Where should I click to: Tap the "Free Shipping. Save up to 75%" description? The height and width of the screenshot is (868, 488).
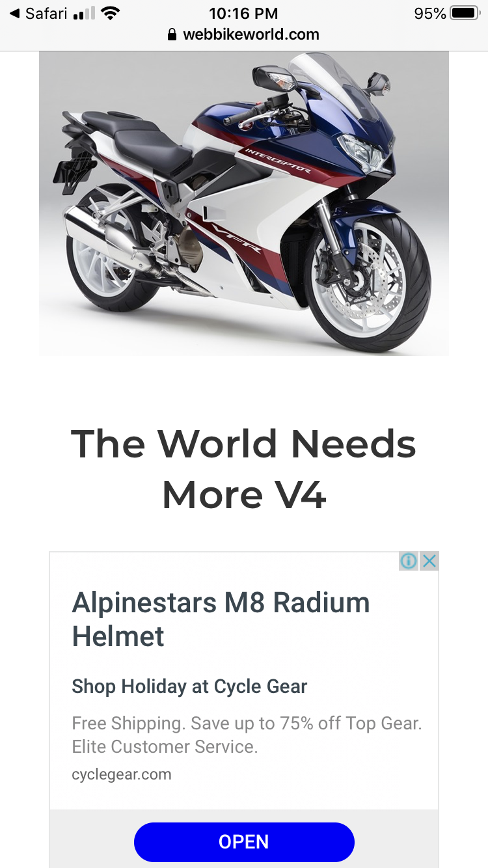pyautogui.click(x=247, y=735)
